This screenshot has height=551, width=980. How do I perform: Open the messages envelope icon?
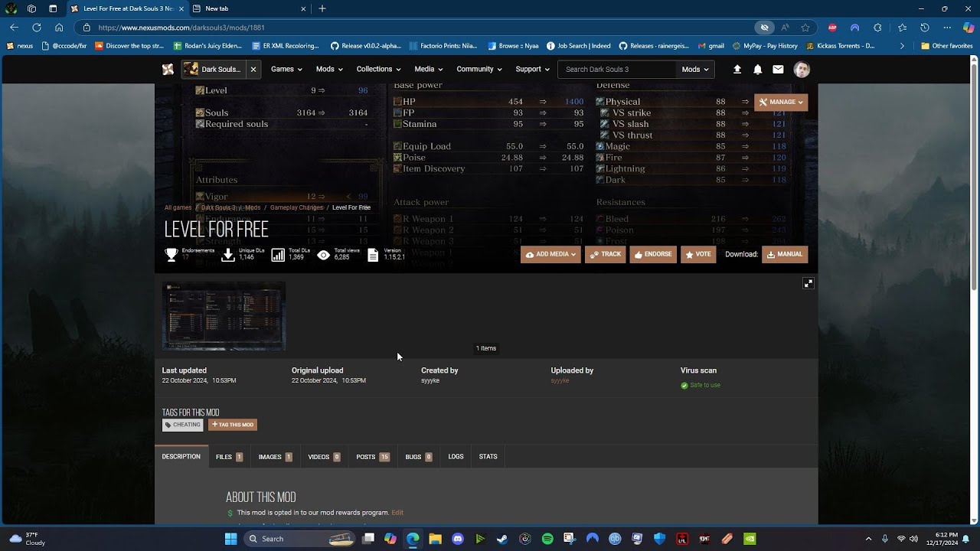(778, 69)
